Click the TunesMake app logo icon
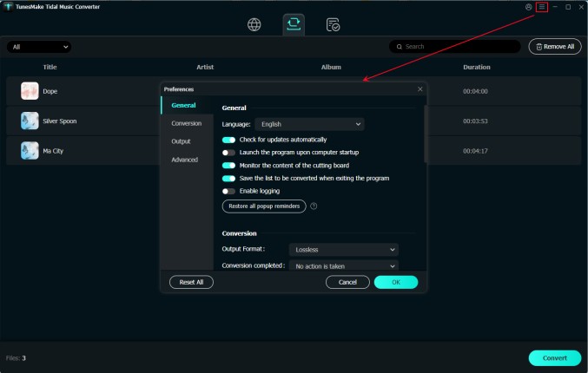588x373 pixels. click(x=8, y=7)
